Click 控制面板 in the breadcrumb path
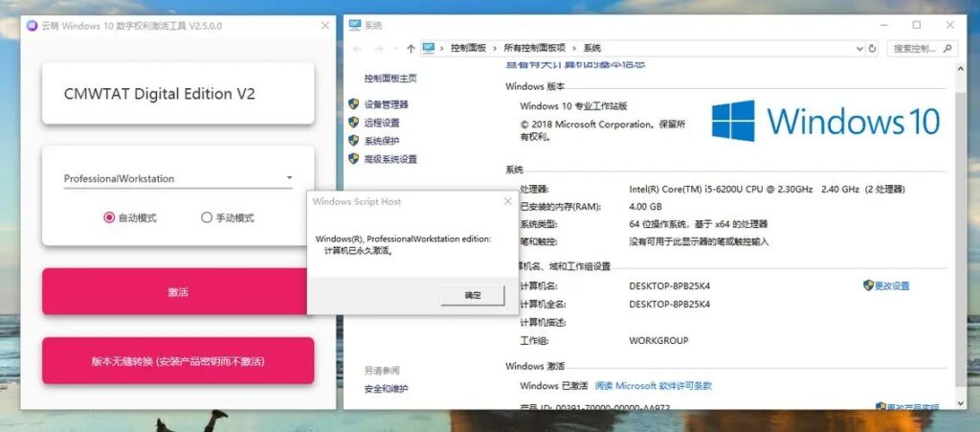Viewport: 980px width, 432px height. (468, 48)
